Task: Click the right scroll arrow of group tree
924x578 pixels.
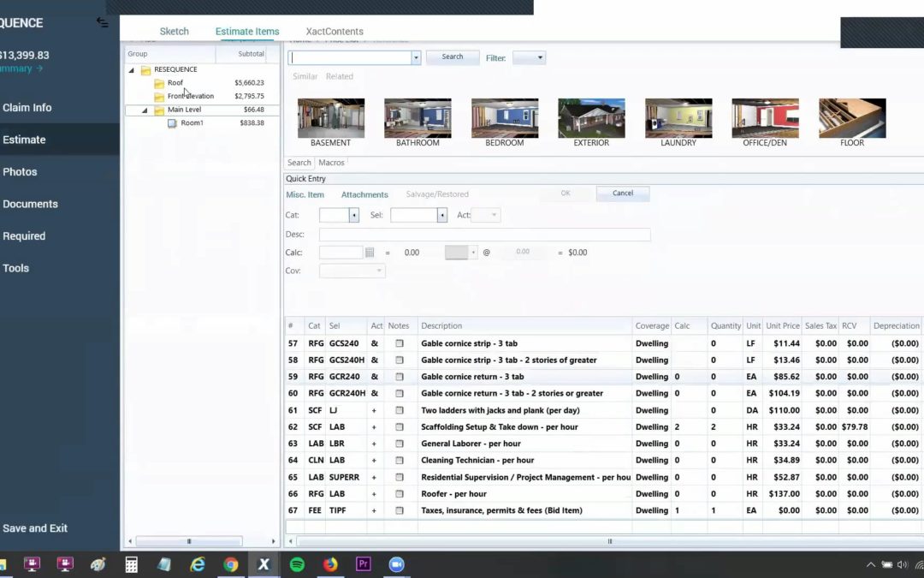Action: [x=273, y=541]
